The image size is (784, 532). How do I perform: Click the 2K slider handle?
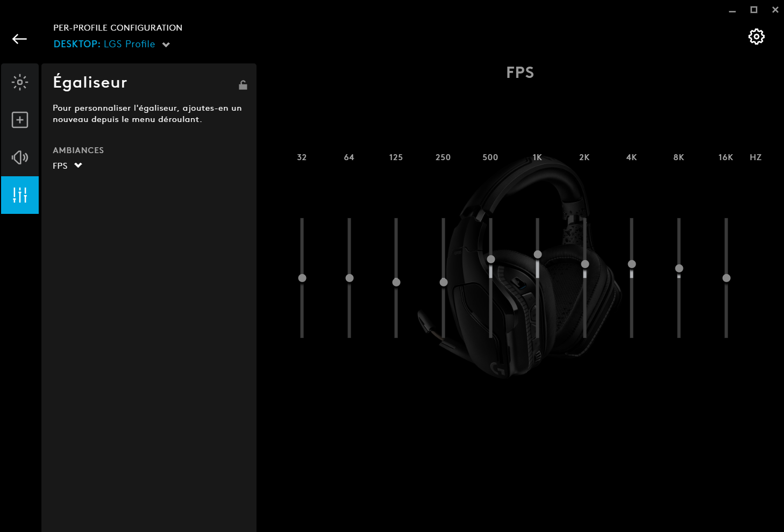(x=585, y=264)
